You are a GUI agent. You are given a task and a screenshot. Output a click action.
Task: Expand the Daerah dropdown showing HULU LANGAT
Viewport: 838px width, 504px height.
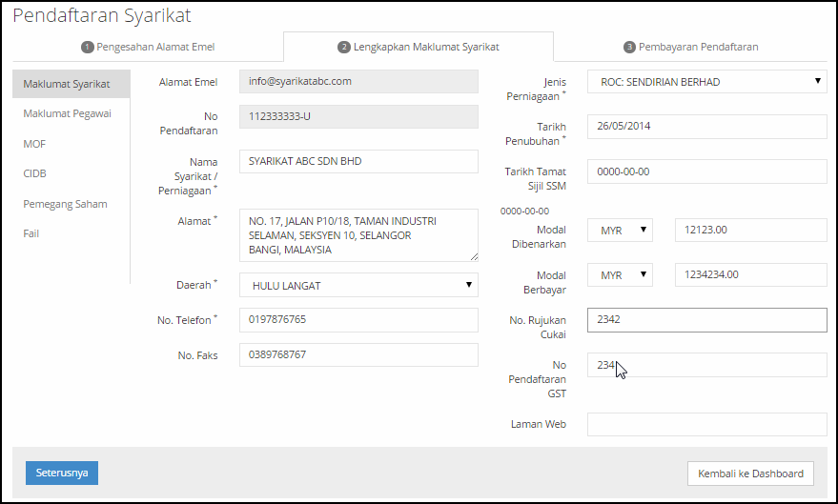[358, 285]
